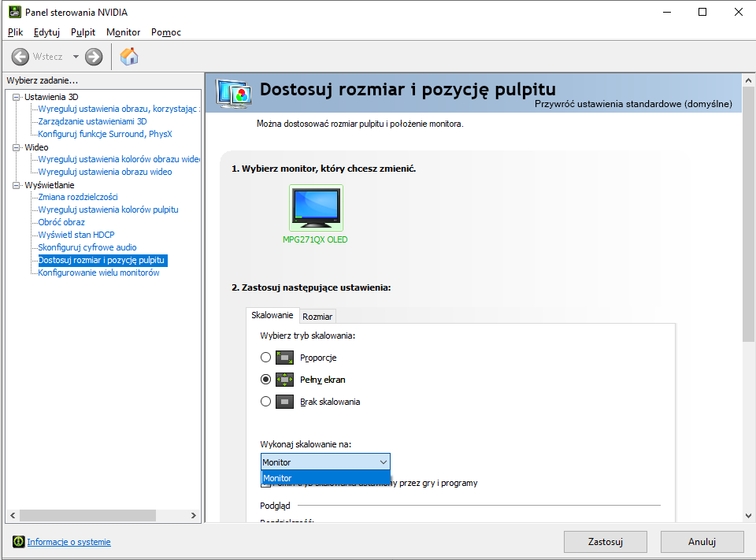Open the Pulpit menu
Viewport: 756px width, 560px height.
point(83,32)
